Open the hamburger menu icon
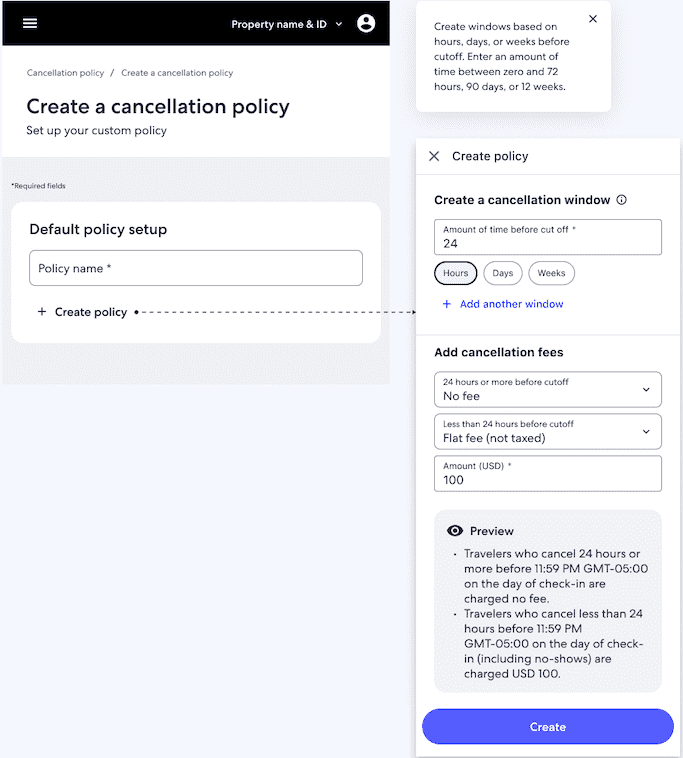 click(x=30, y=23)
